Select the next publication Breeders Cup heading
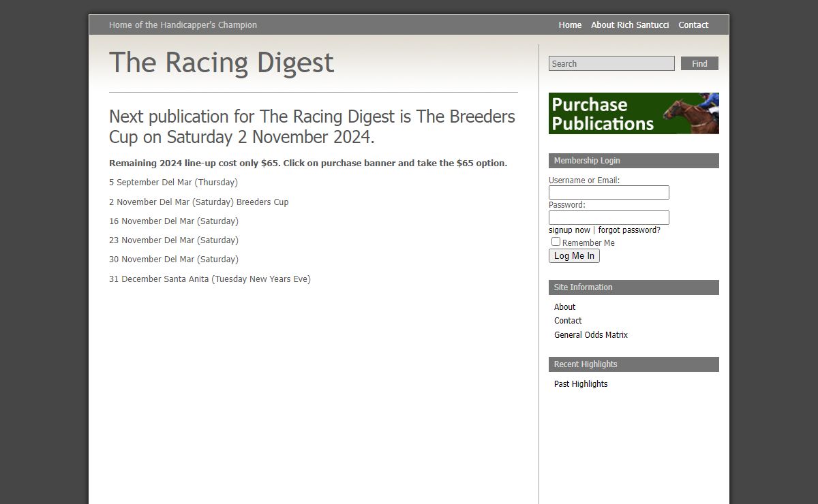 pos(312,127)
